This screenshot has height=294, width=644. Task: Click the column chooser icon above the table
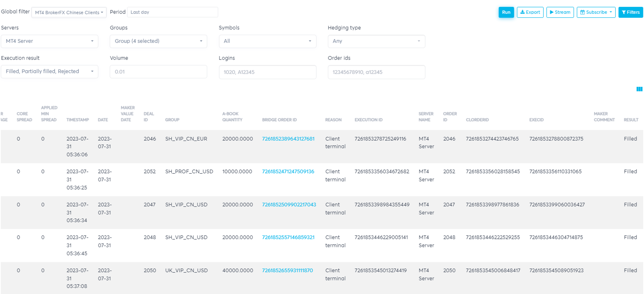(x=639, y=89)
